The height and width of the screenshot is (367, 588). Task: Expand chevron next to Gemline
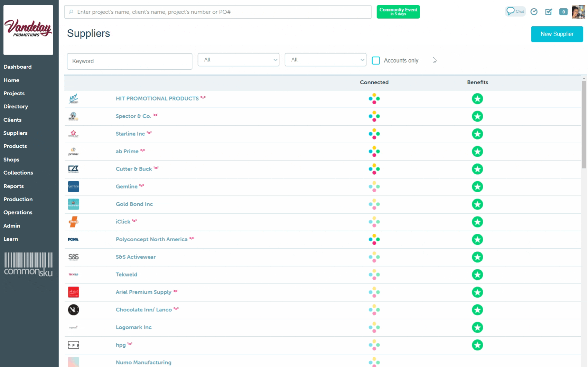coord(142,186)
